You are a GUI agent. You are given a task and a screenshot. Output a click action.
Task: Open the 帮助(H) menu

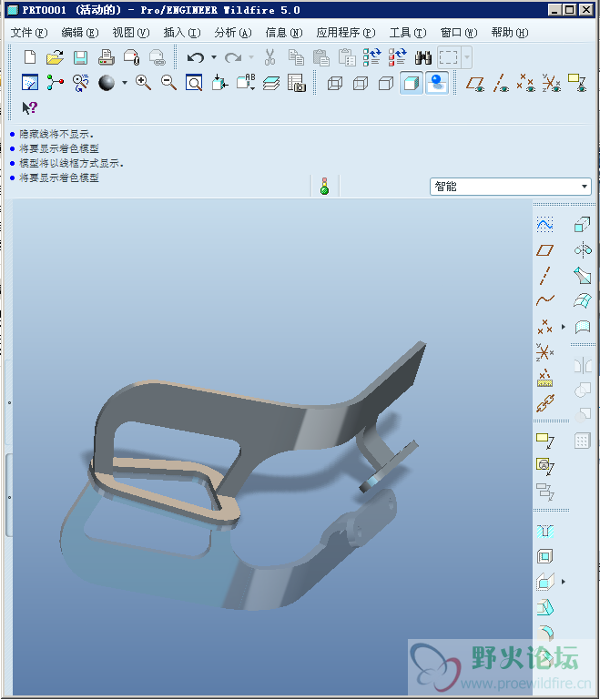click(510, 33)
